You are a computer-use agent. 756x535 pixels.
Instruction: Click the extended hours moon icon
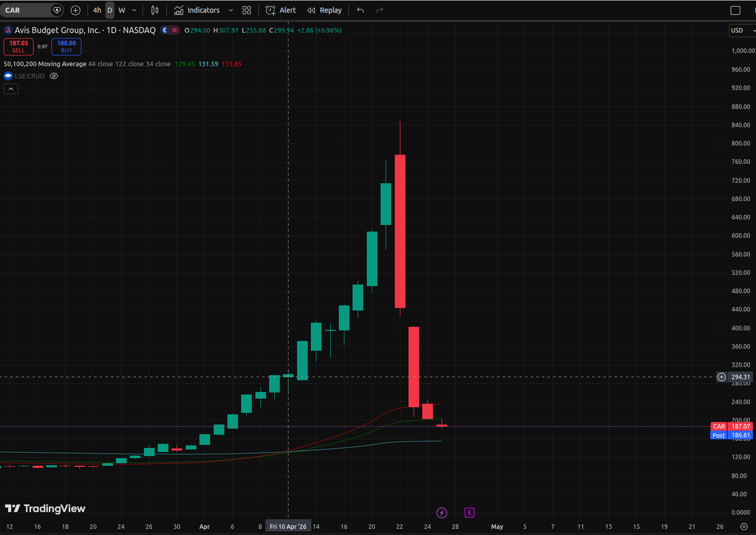click(x=166, y=30)
